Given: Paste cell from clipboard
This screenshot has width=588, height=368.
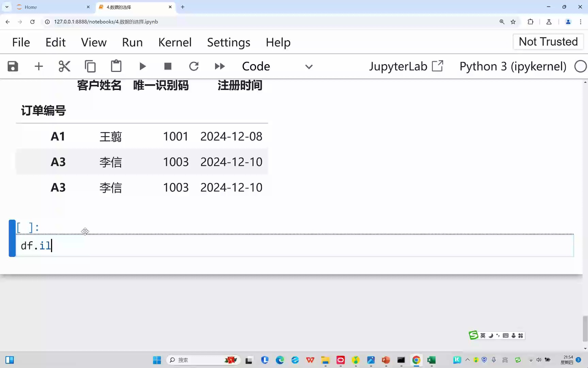Looking at the screenshot, I should (116, 66).
